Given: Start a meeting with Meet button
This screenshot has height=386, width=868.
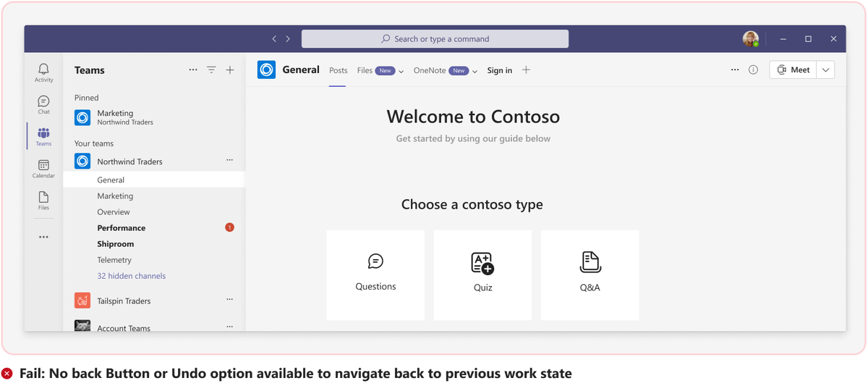Looking at the screenshot, I should point(793,70).
